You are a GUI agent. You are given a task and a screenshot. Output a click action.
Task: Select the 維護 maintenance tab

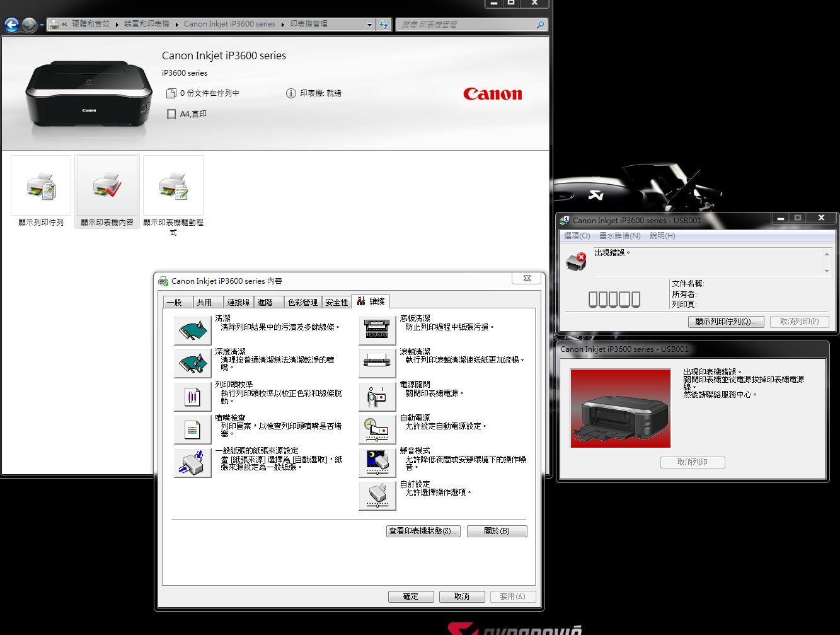tap(371, 301)
